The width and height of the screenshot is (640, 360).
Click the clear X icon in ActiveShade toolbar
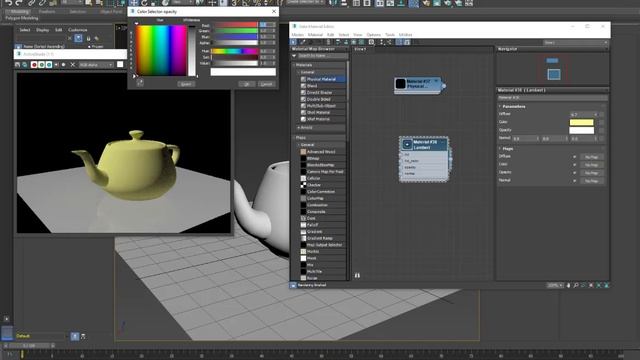[73, 64]
